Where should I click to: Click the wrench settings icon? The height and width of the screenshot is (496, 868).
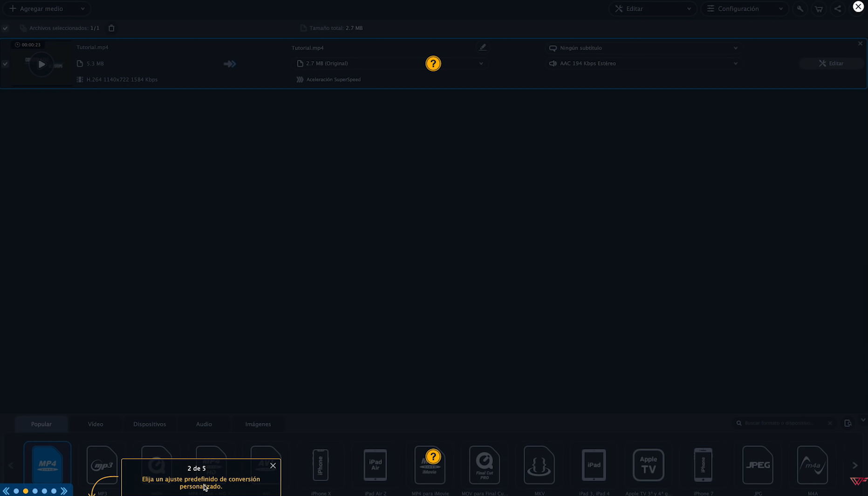(800, 9)
